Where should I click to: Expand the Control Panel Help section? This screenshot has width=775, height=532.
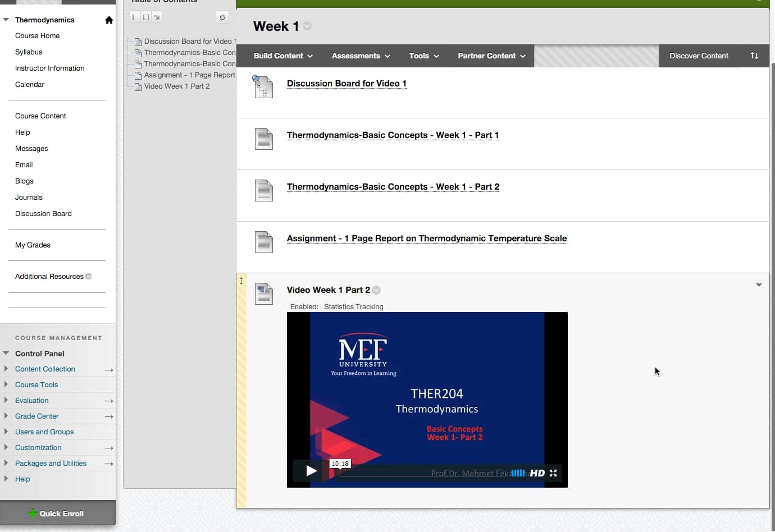pos(6,479)
